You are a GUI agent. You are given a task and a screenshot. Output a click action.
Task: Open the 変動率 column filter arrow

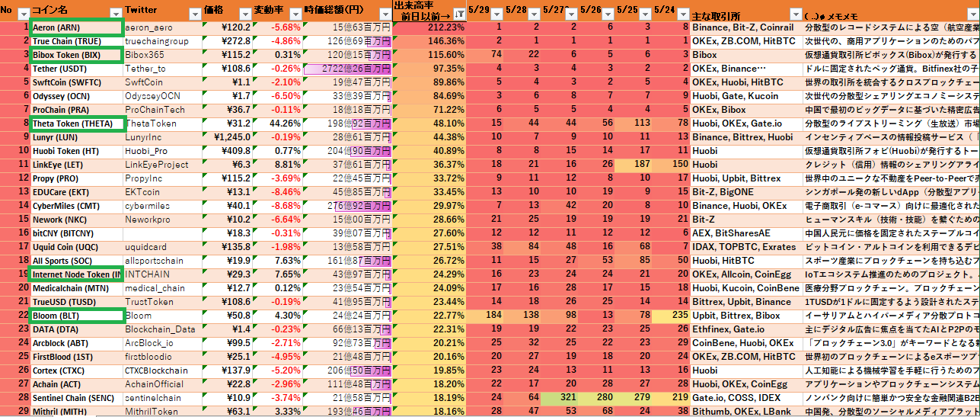click(x=295, y=13)
